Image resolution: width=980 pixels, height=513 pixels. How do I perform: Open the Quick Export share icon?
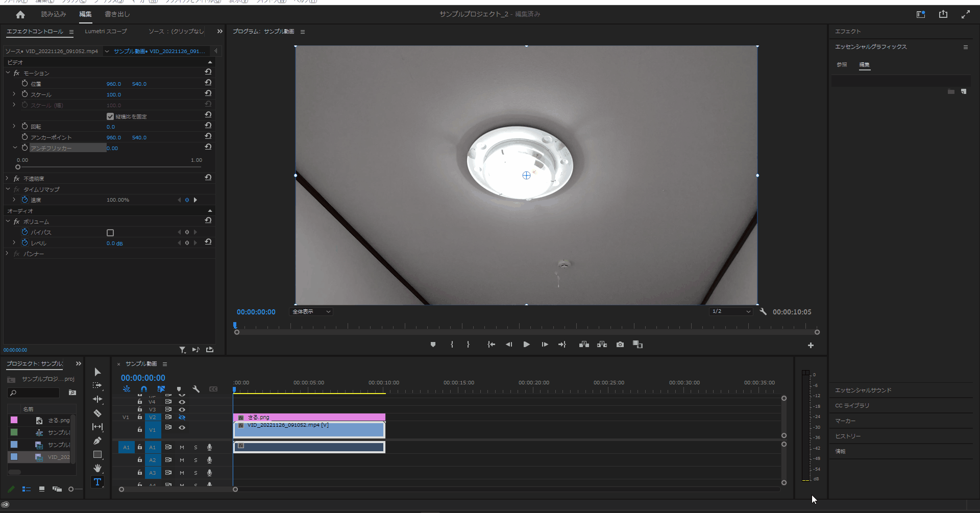[943, 14]
